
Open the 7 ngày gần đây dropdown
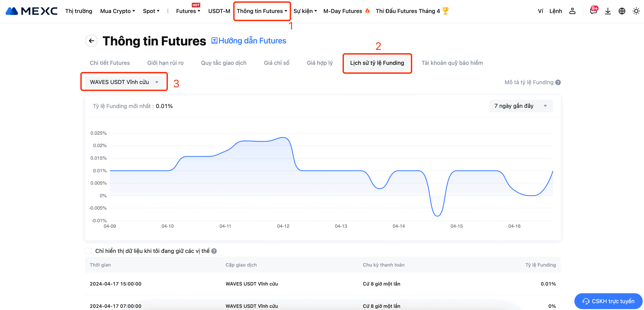click(521, 106)
